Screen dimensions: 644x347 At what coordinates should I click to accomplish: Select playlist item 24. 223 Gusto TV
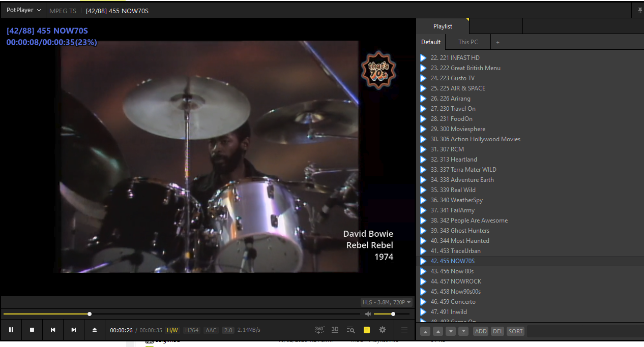531,78
